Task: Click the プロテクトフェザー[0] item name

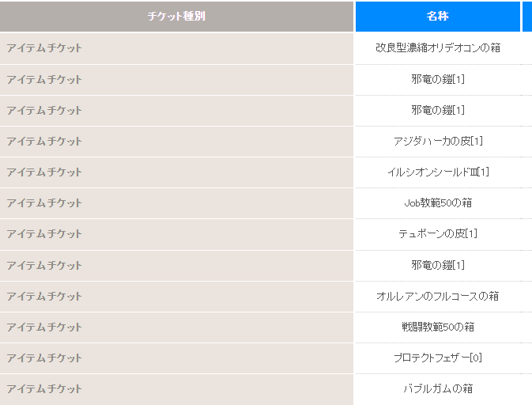Action: coord(437,358)
